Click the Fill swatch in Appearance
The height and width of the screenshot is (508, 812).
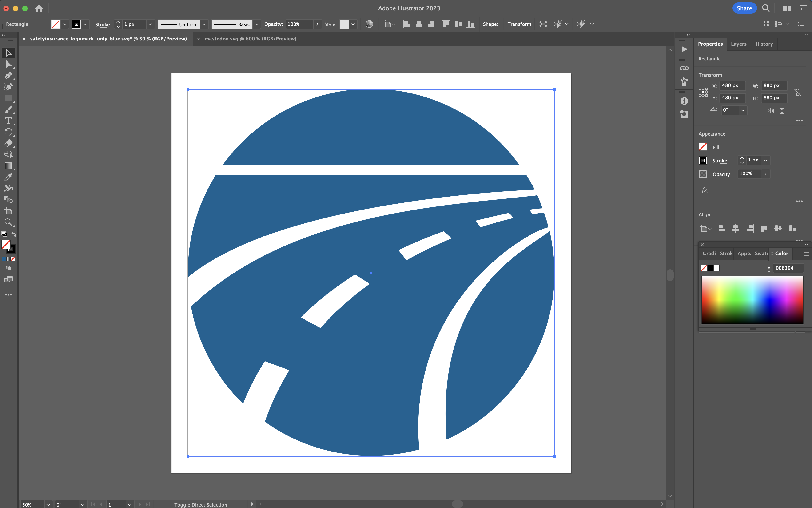click(703, 147)
